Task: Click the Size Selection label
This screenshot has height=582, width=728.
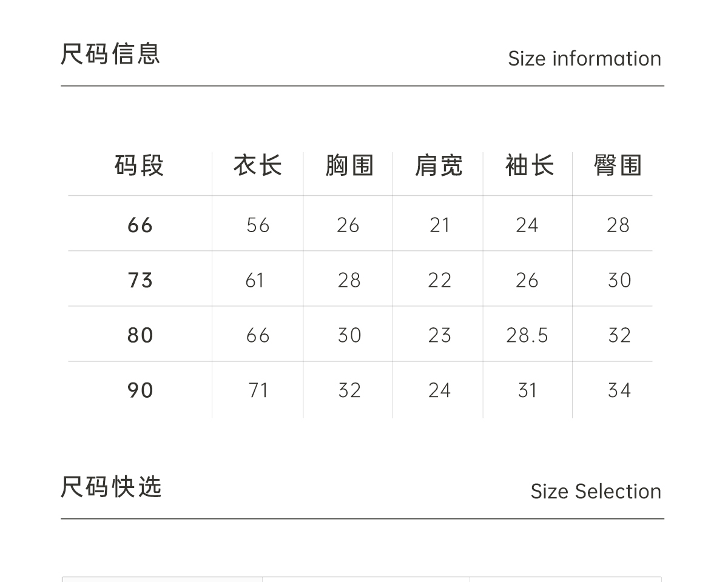Action: click(596, 492)
